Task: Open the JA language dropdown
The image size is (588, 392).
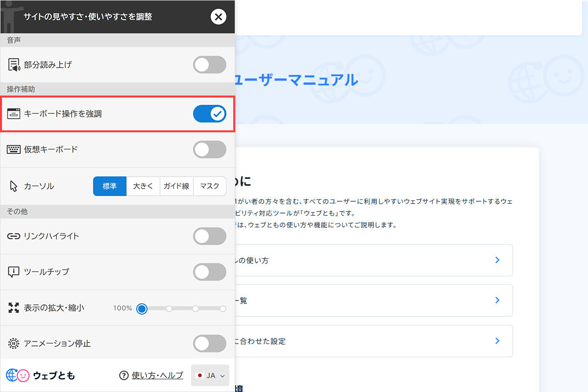Action: (x=210, y=375)
